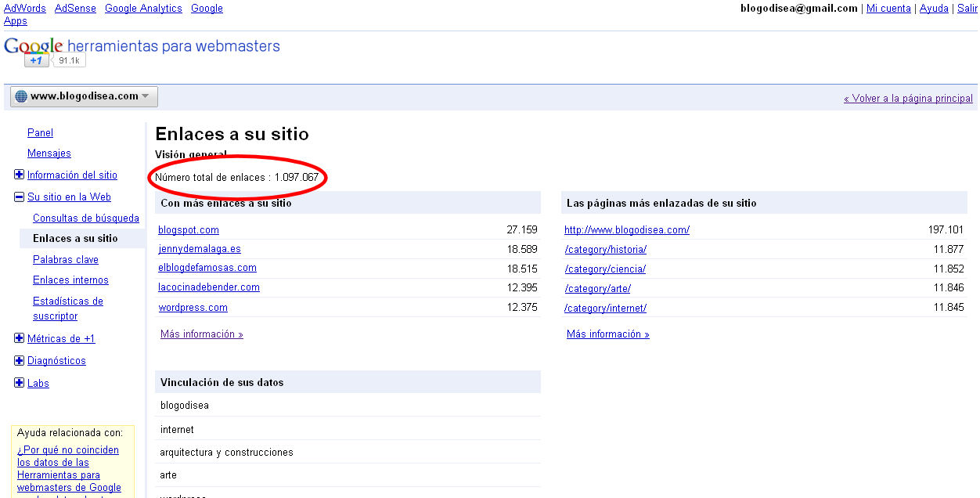Expand the Métricas de +1 section
Image resolution: width=980 pixels, height=498 pixels.
click(x=20, y=339)
